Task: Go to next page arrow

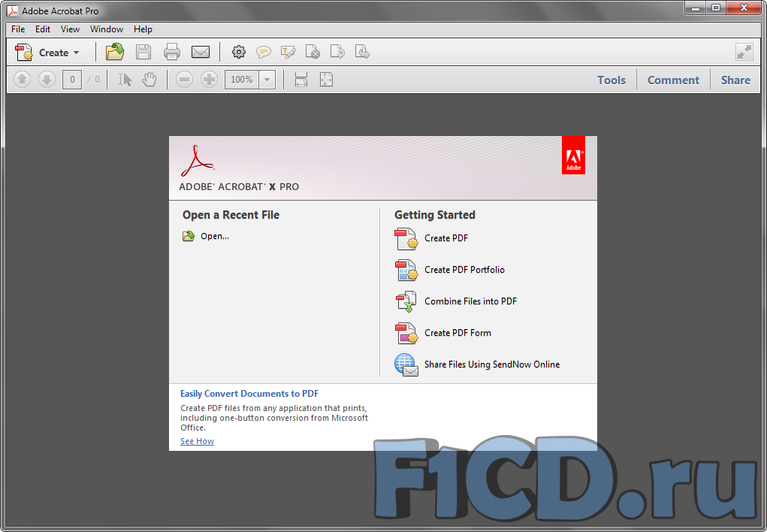Action: tap(47, 80)
